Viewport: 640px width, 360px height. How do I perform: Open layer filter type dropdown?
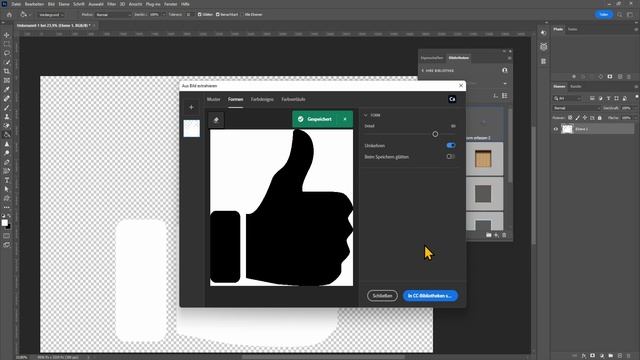tap(567, 98)
